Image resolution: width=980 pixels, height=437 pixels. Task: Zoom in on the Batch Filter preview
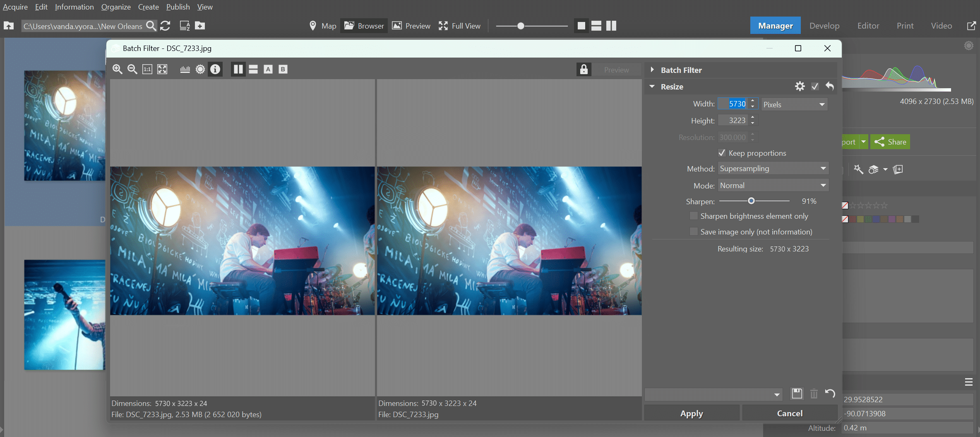[x=118, y=70]
